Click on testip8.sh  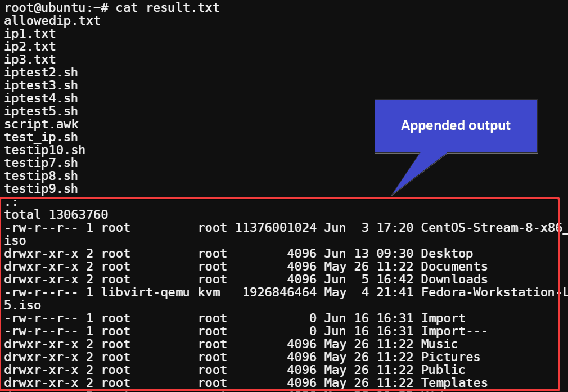pos(41,176)
